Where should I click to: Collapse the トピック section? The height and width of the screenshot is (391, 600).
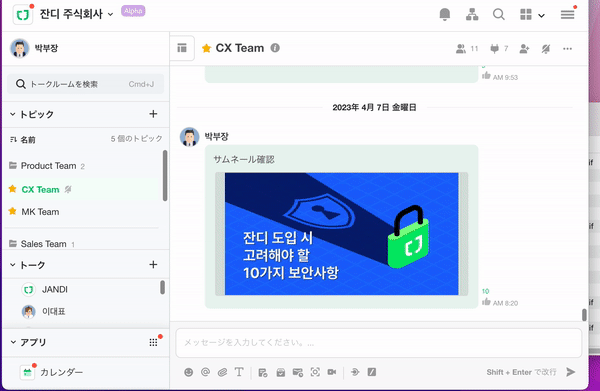coord(13,114)
